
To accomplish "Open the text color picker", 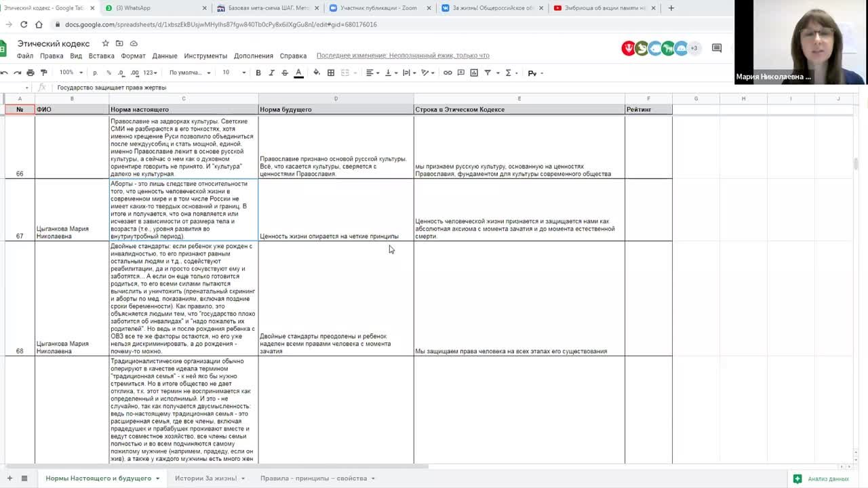I will (298, 73).
